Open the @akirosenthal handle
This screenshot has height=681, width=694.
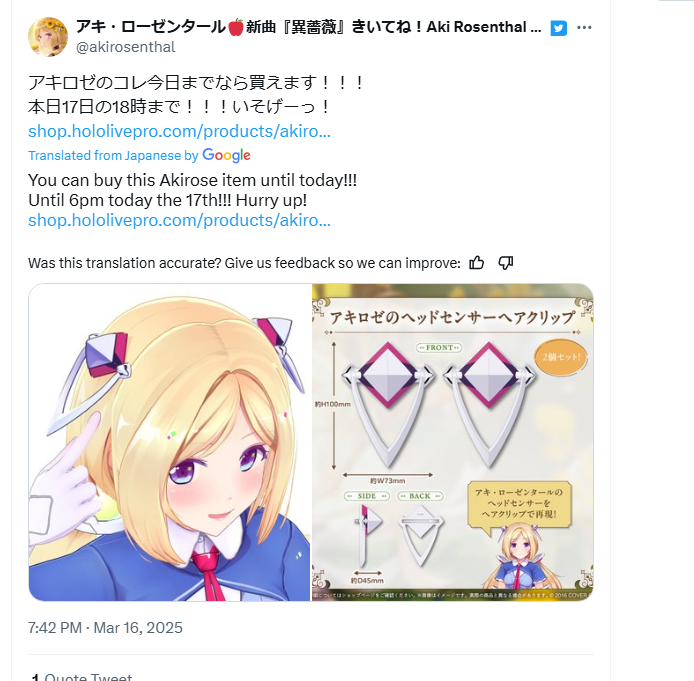click(x=126, y=47)
